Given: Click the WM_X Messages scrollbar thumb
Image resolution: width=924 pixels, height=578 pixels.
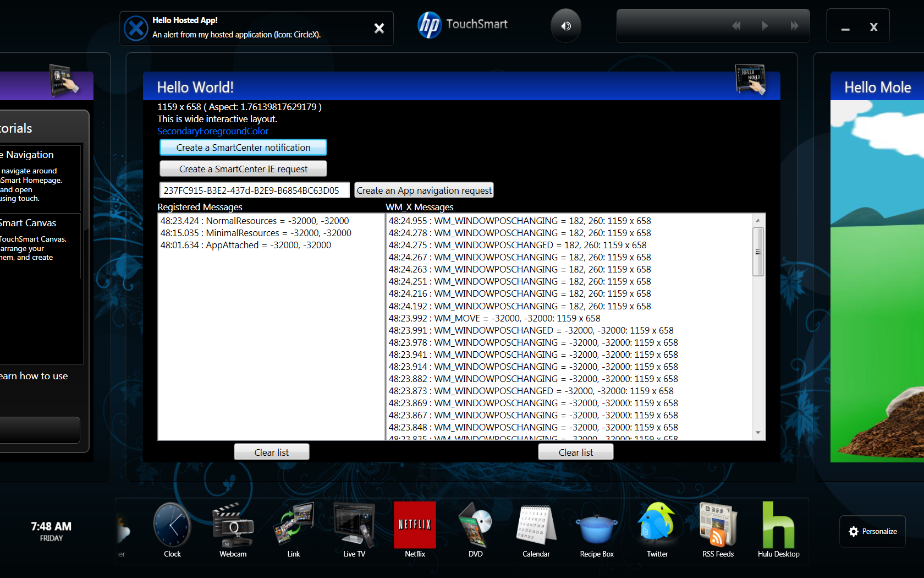Looking at the screenshot, I should point(758,252).
